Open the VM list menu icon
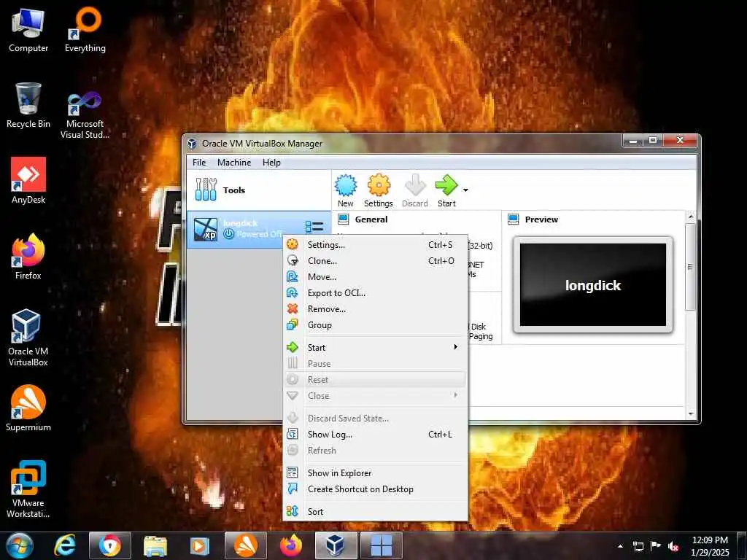Screen dimensions: 747x560 [x=314, y=227]
